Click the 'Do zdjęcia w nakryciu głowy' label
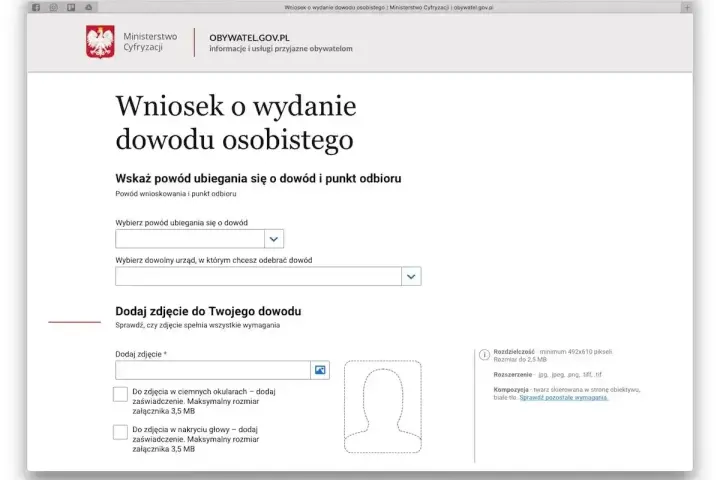Image resolution: width=720 pixels, height=480 pixels. 196,440
